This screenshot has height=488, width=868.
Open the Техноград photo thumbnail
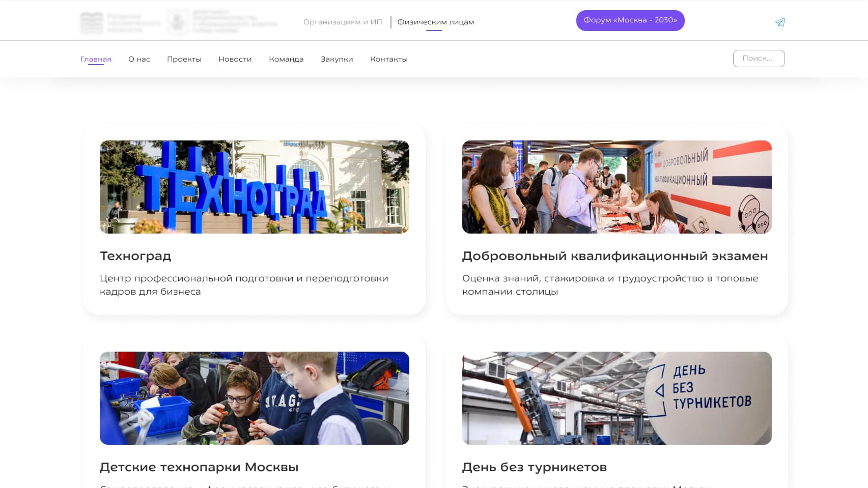pyautogui.click(x=255, y=187)
